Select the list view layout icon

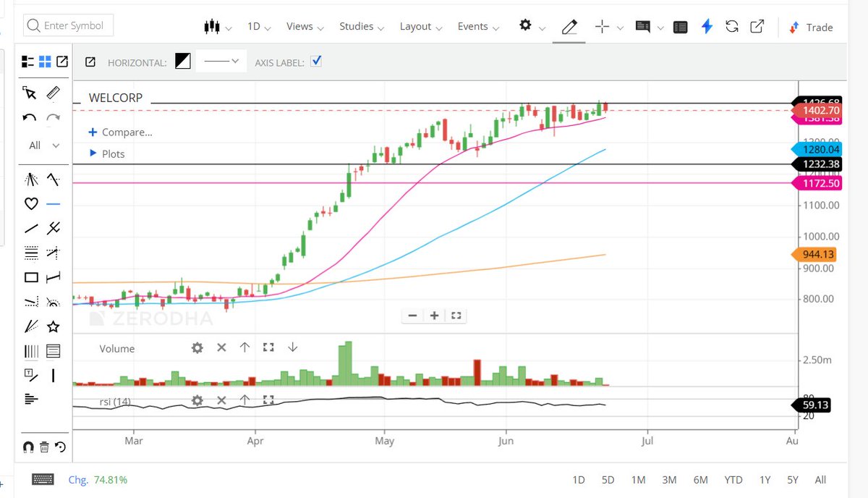[28, 62]
